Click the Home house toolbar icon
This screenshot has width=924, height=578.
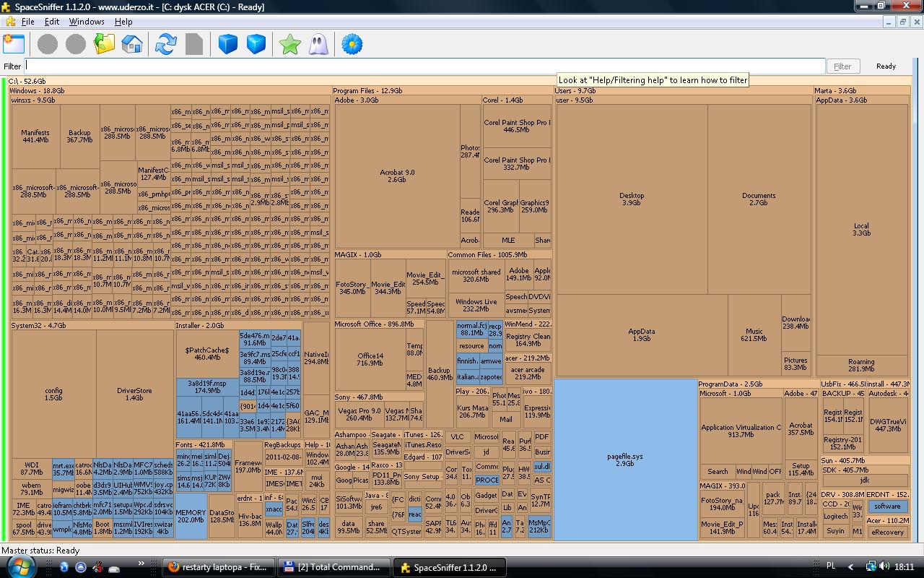pyautogui.click(x=132, y=44)
